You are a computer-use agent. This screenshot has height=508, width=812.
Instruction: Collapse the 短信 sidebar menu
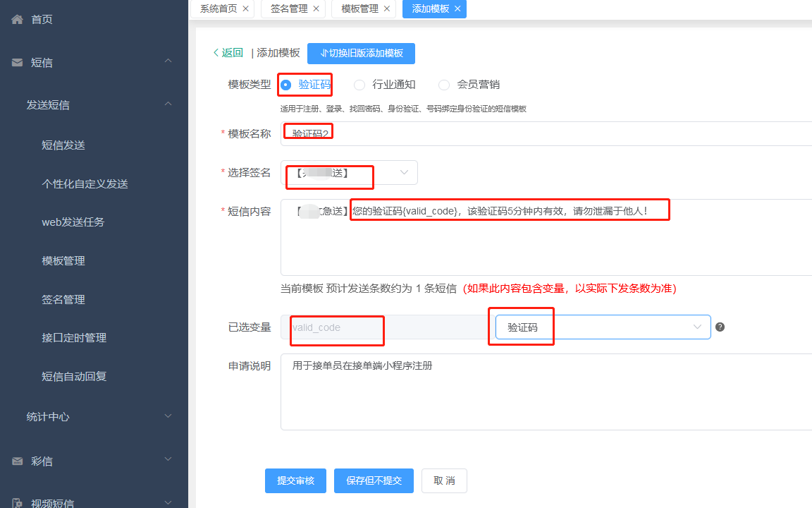coord(168,61)
